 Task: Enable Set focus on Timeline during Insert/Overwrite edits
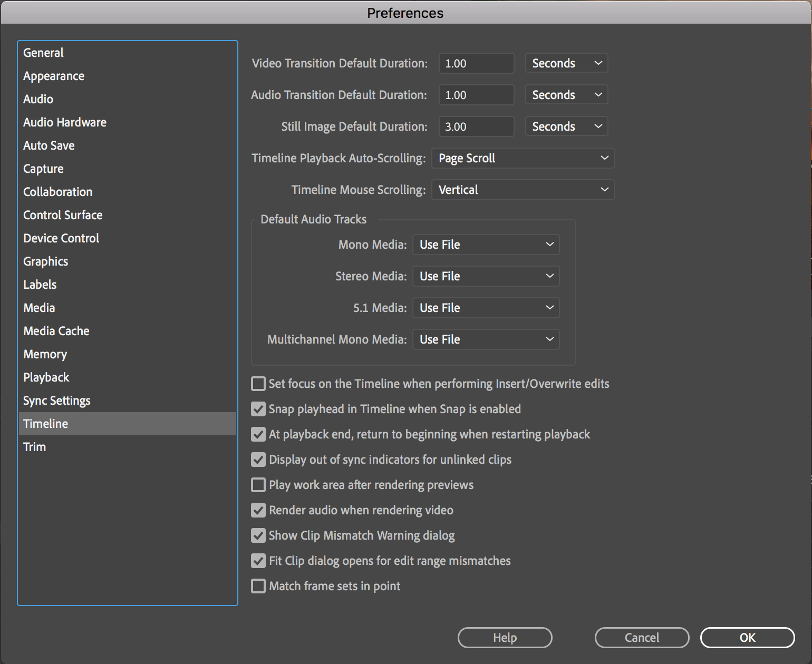coord(258,384)
